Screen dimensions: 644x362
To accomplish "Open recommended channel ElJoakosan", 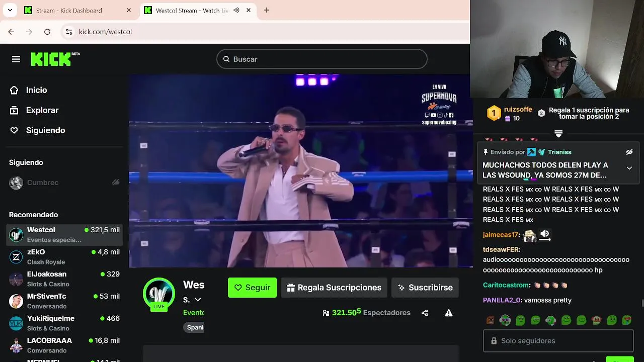I will tap(64, 279).
